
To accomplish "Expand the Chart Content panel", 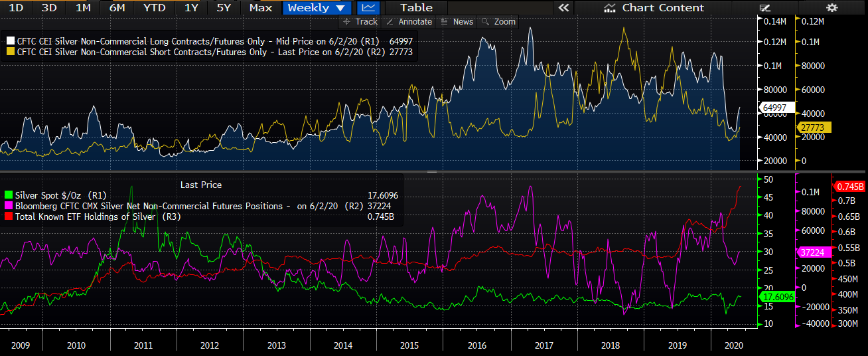I will (655, 8).
